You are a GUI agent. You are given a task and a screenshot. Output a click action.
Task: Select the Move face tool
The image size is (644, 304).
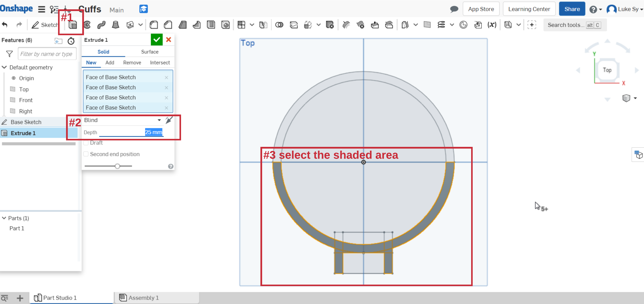[x=375, y=25]
